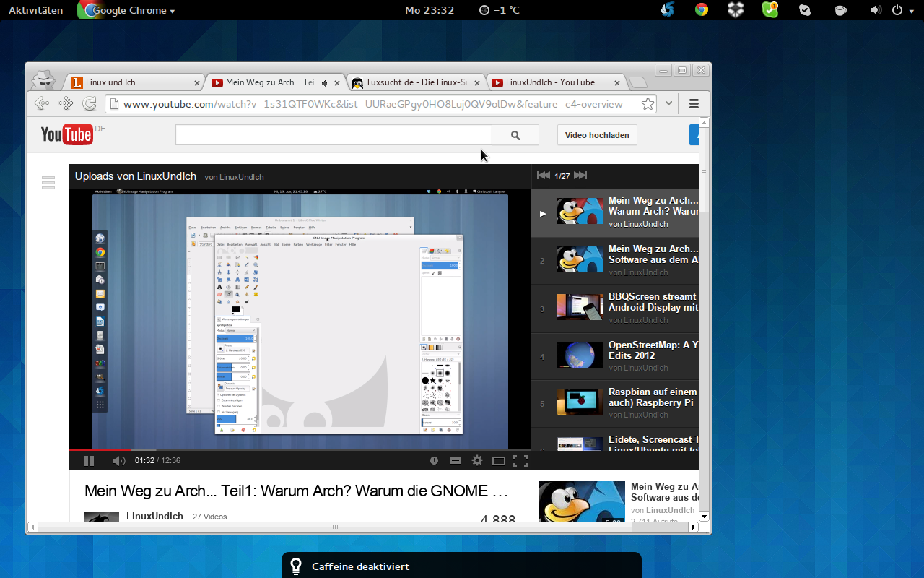Screen dimensions: 924x578
Task: Click the blue swirl tray icon
Action: [x=668, y=9]
